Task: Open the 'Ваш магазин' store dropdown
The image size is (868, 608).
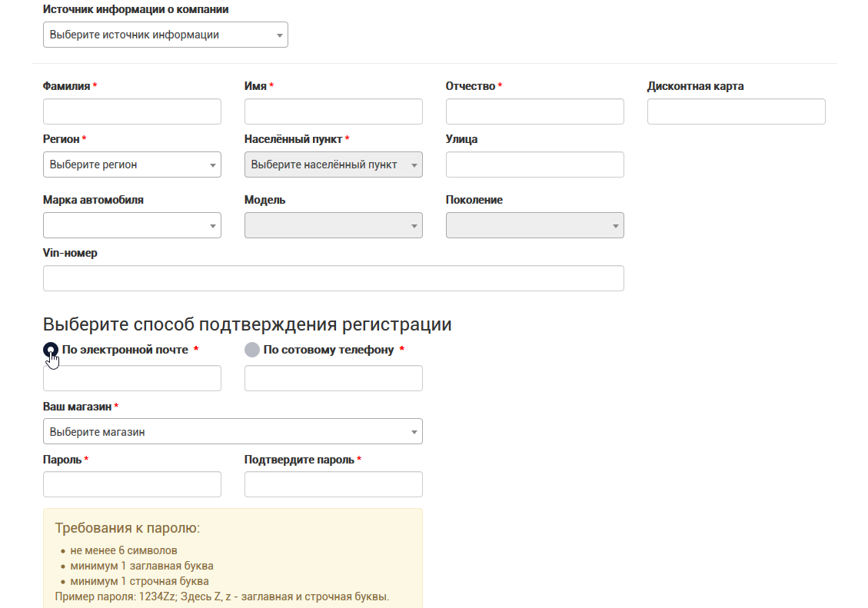Action: tap(232, 432)
